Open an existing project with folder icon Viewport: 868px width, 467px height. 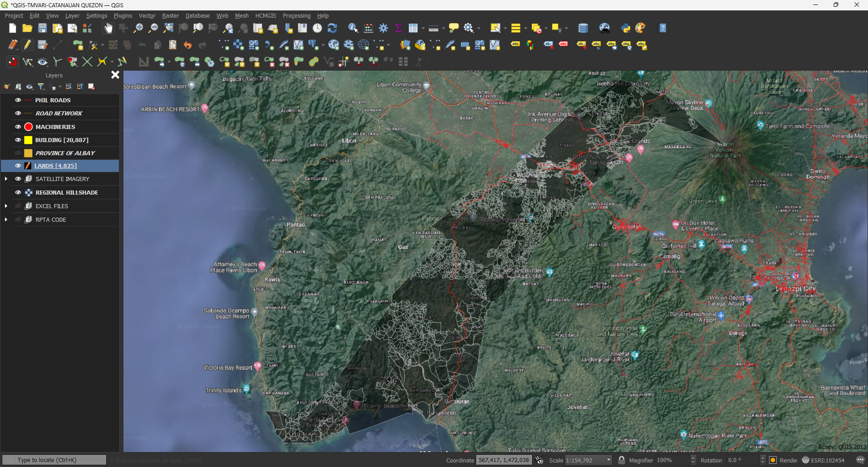(x=27, y=28)
